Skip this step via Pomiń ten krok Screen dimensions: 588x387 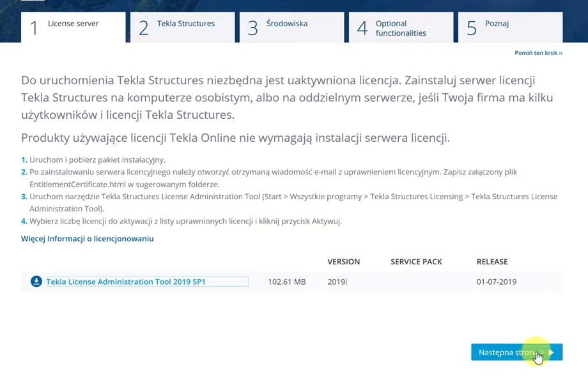coord(538,53)
